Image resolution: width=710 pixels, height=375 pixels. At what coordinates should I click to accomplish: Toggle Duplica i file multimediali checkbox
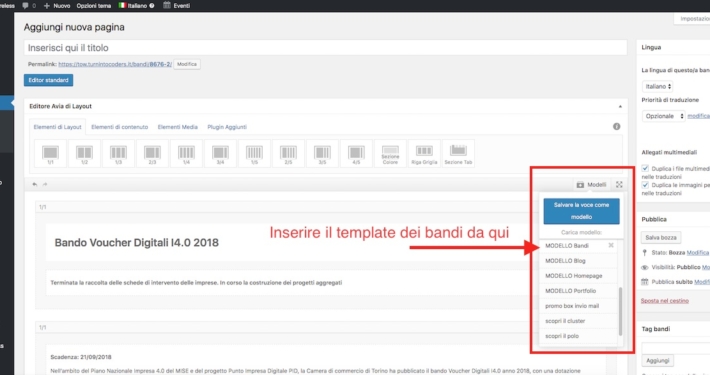[645, 168]
